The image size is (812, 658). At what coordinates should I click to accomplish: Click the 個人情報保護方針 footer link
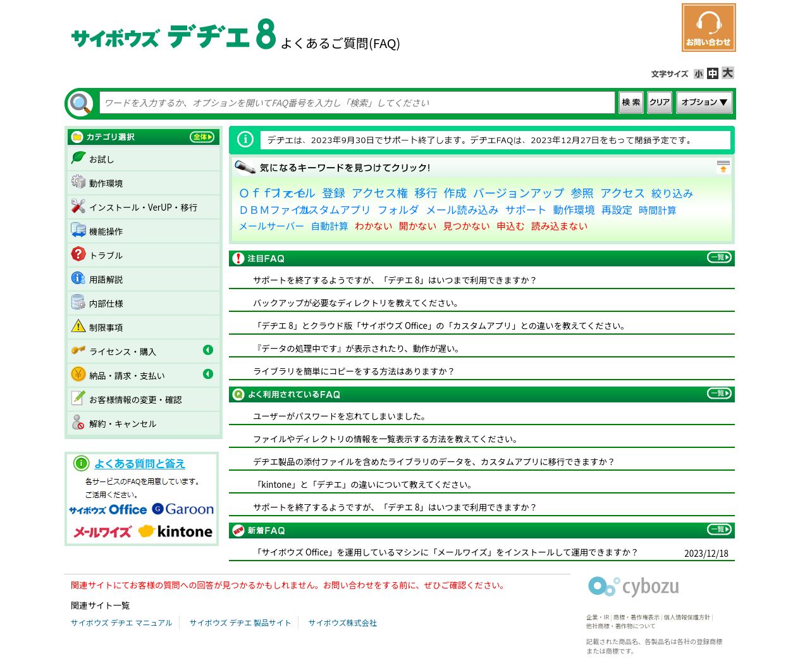click(687, 618)
